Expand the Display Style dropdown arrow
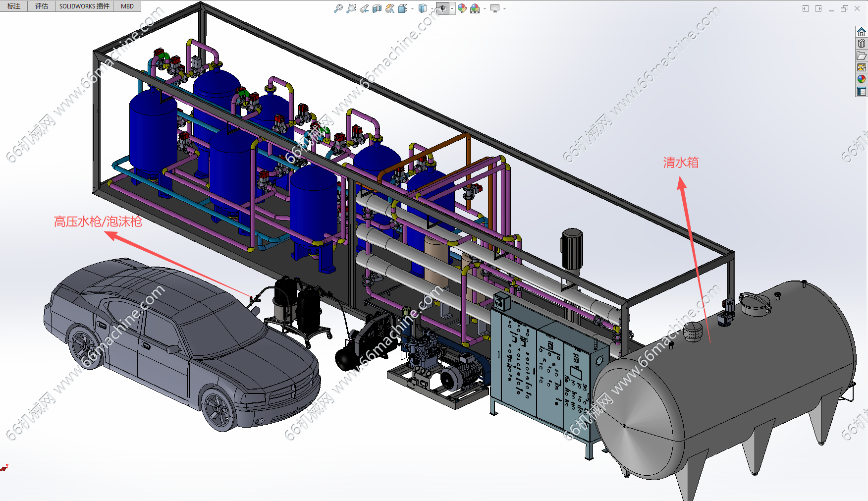The height and width of the screenshot is (501, 868). pyautogui.click(x=432, y=8)
